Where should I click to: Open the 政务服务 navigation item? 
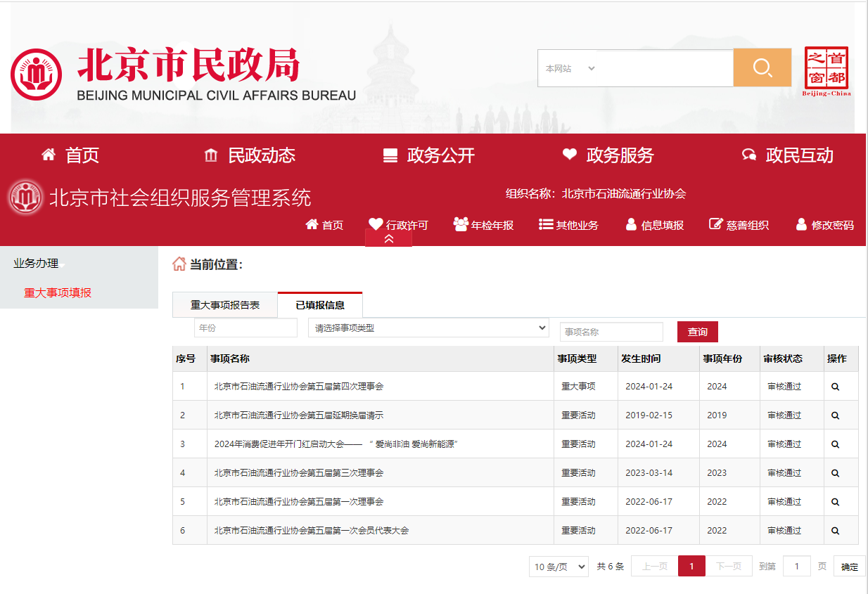pyautogui.click(x=608, y=155)
